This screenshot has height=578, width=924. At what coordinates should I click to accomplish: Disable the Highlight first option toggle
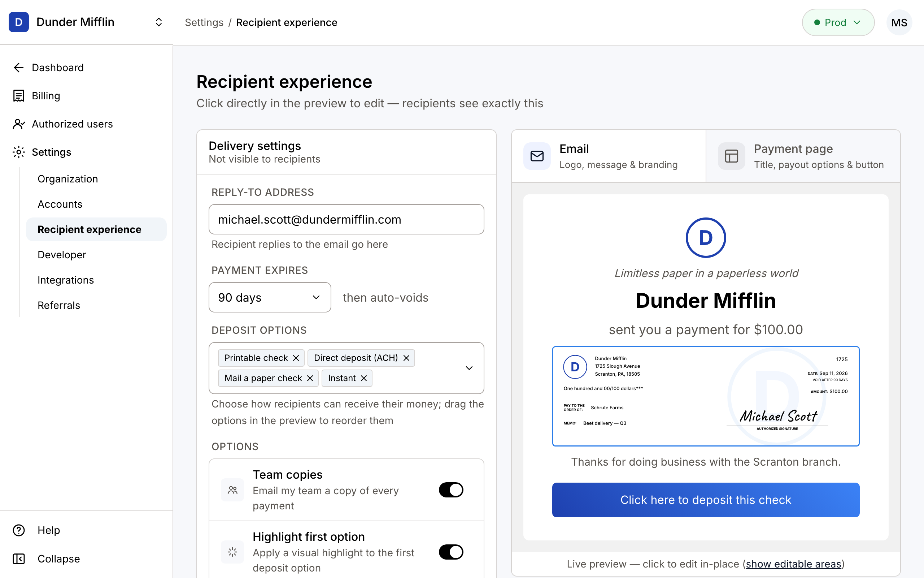[x=451, y=552]
